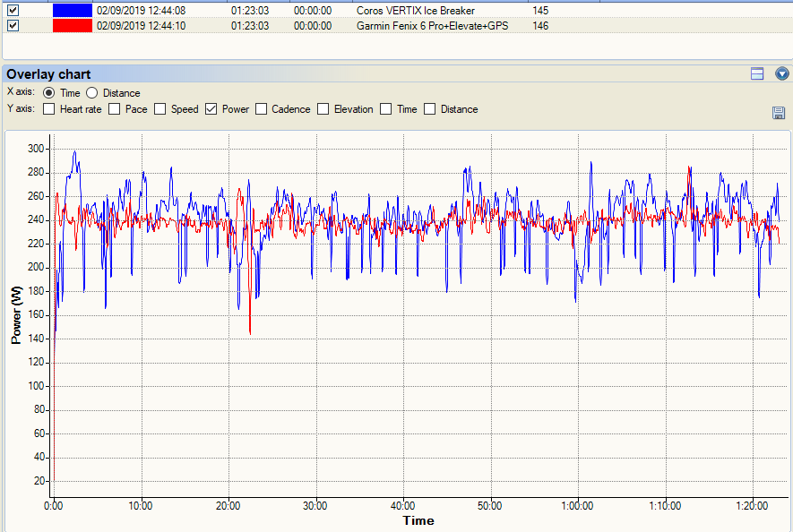Screen dimensions: 793x532
Task: Click the Power (W) axis label
Action: pos(16,315)
